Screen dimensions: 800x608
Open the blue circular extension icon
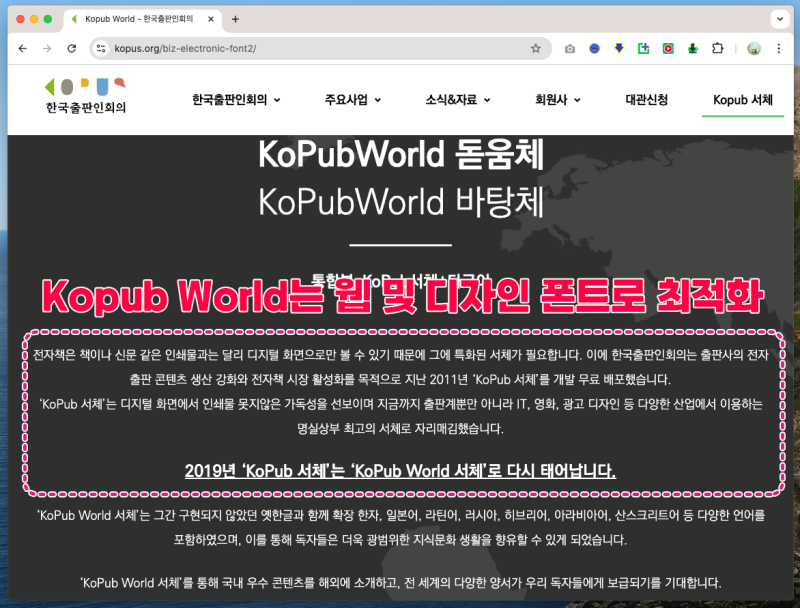pos(594,49)
